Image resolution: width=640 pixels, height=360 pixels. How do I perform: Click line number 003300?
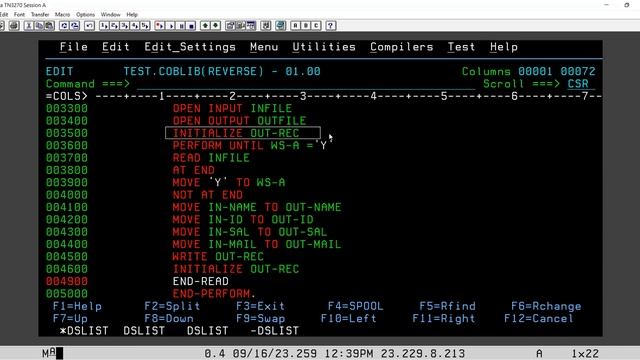click(x=67, y=109)
